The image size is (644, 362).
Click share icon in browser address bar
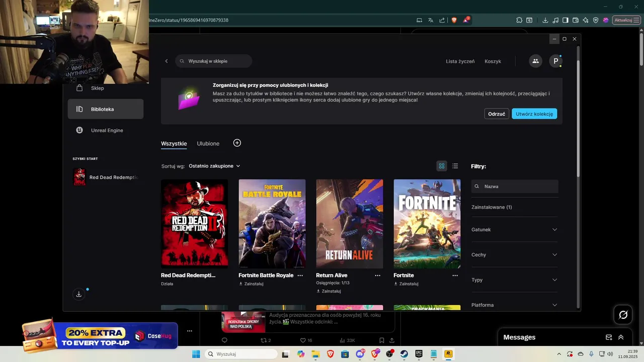(442, 20)
